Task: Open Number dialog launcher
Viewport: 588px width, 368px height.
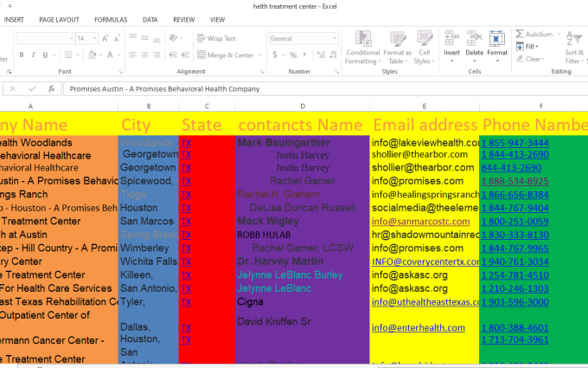Action: click(336, 71)
